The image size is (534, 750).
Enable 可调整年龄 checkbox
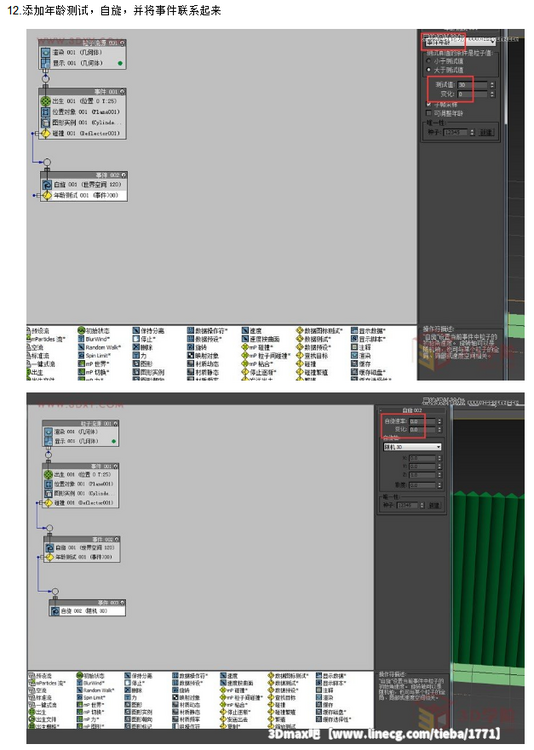point(428,113)
